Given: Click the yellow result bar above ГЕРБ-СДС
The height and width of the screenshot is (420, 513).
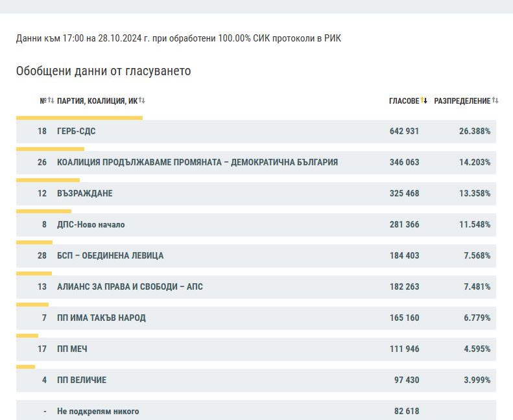Looking at the screenshot, I should coord(79,118).
